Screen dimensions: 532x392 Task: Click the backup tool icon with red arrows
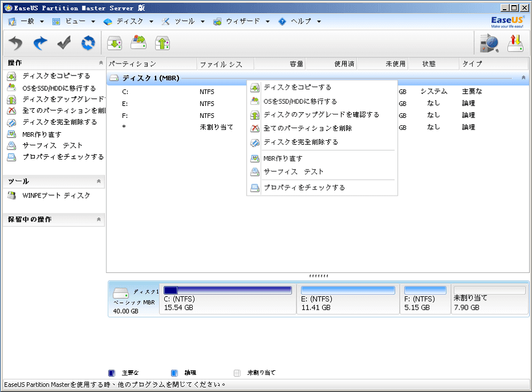515,43
